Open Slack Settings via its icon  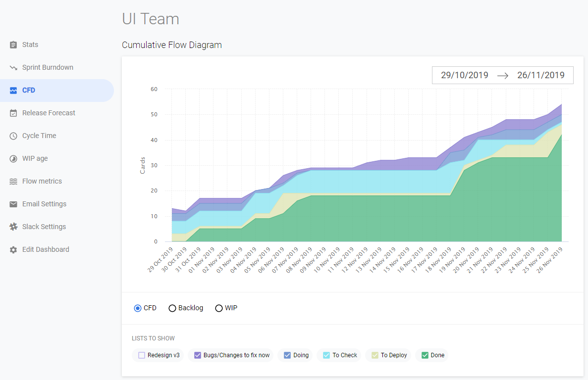(13, 227)
